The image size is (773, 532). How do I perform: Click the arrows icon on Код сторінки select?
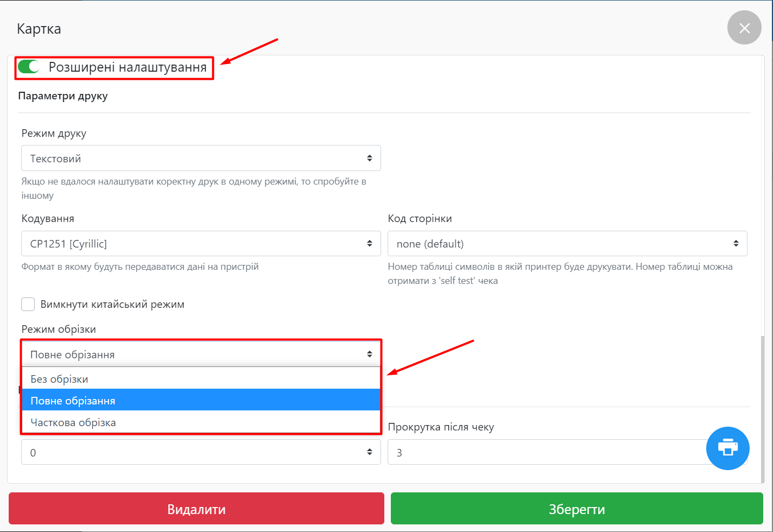tap(736, 244)
